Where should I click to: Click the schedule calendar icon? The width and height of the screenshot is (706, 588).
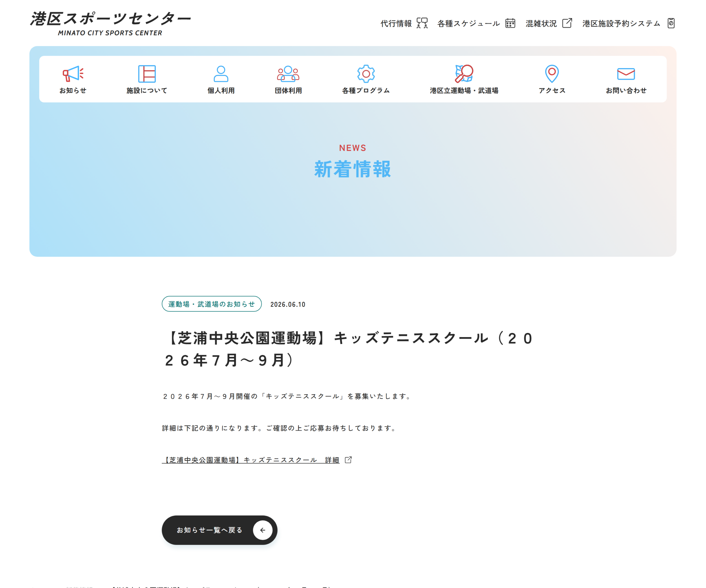(510, 23)
